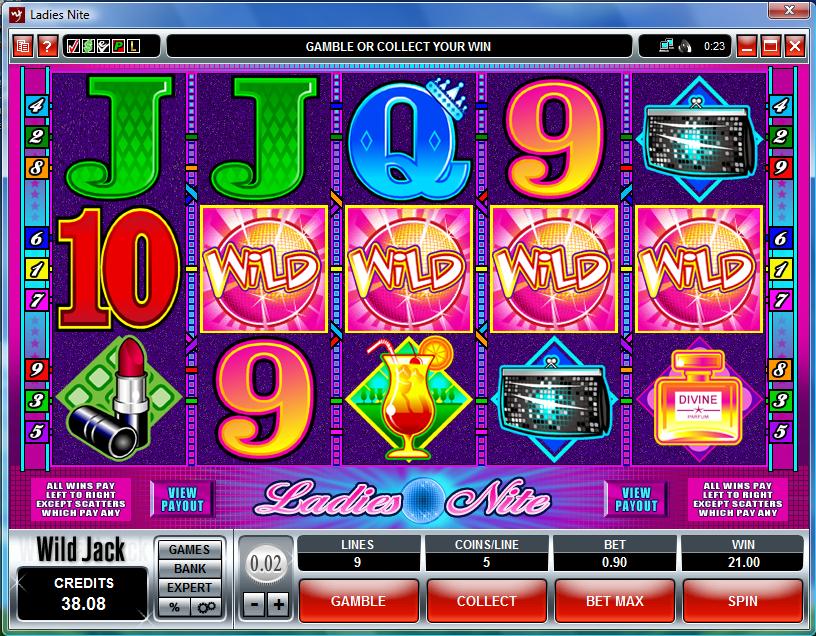Click the green dollar sign status icon

pos(88,46)
